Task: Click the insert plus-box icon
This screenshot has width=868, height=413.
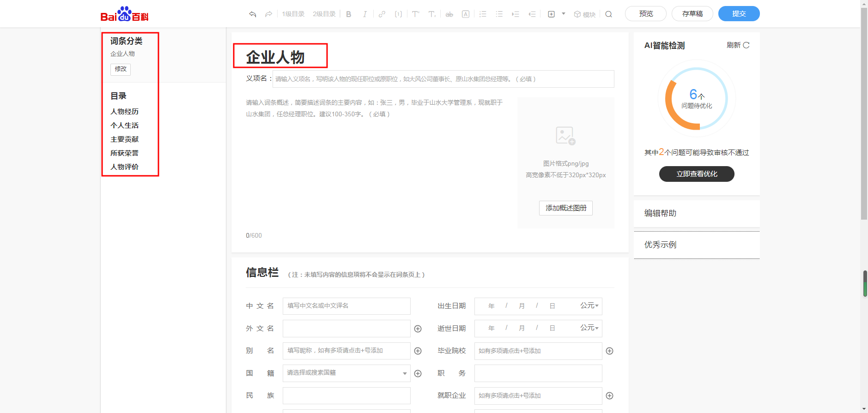Action: [x=551, y=14]
